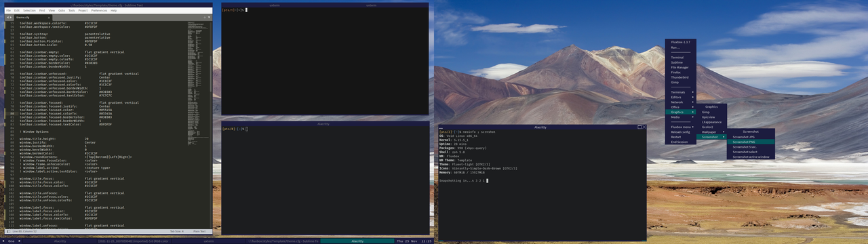Open the Help menu in Sublime Text
This screenshot has height=244, width=868.
click(x=114, y=11)
